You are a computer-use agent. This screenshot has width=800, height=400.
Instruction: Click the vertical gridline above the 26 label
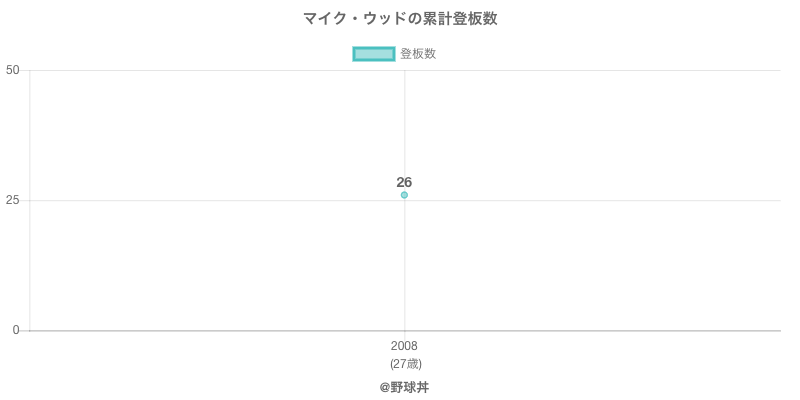coord(404,120)
